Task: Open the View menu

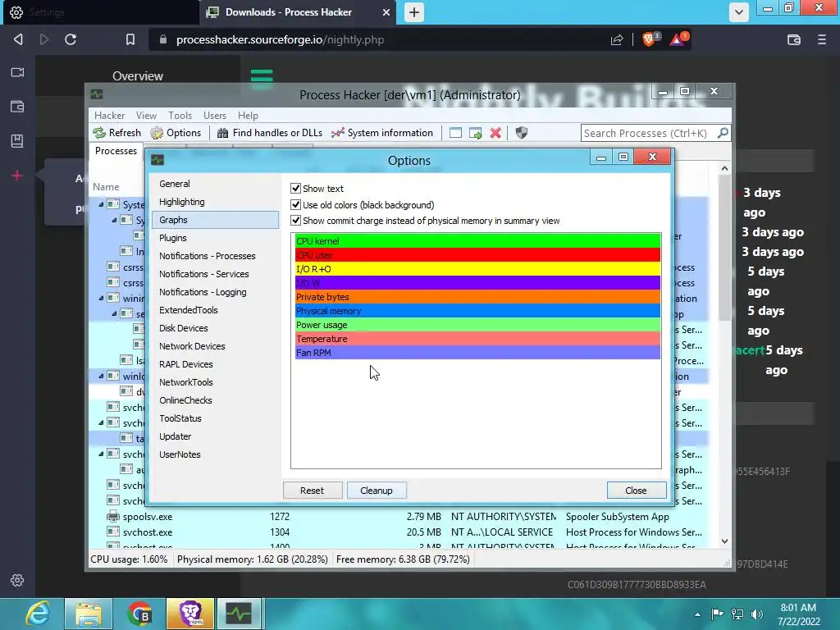Action: (x=146, y=115)
